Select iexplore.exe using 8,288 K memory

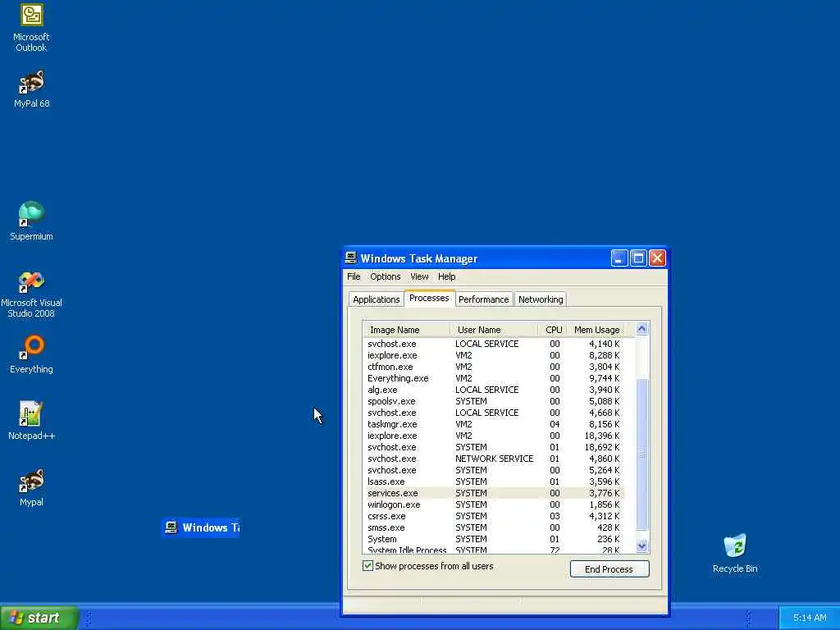point(493,355)
